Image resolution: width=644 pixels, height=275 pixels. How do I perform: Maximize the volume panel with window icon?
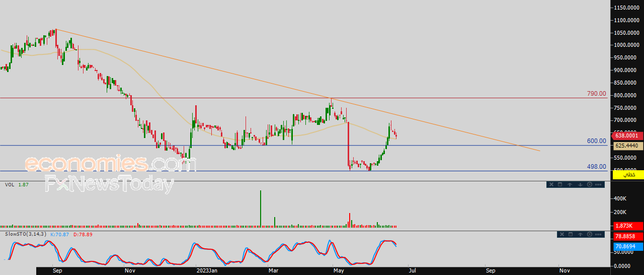click(x=560, y=184)
